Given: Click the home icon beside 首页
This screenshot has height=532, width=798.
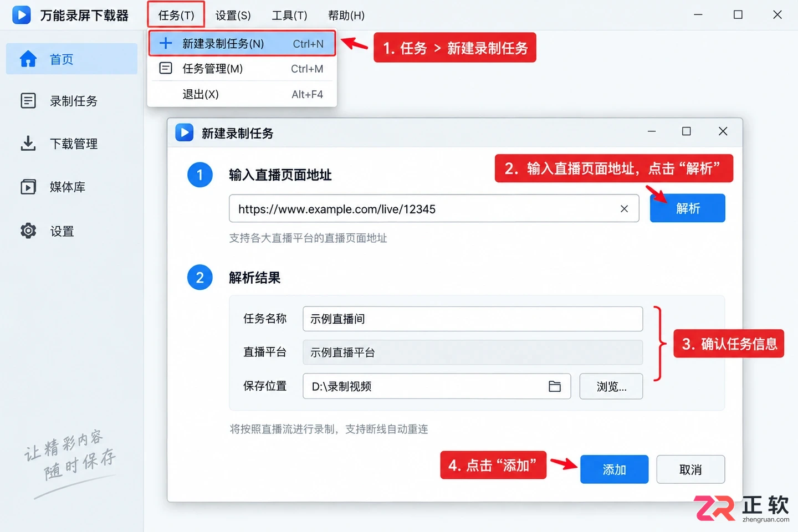Looking at the screenshot, I should pyautogui.click(x=28, y=59).
